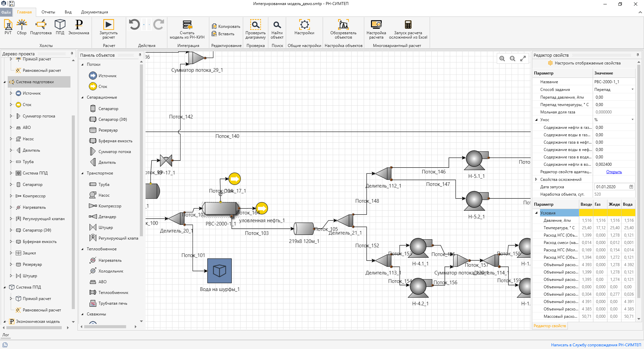
Task: Switch to the Отчеты ribbon tab
Action: click(x=48, y=12)
